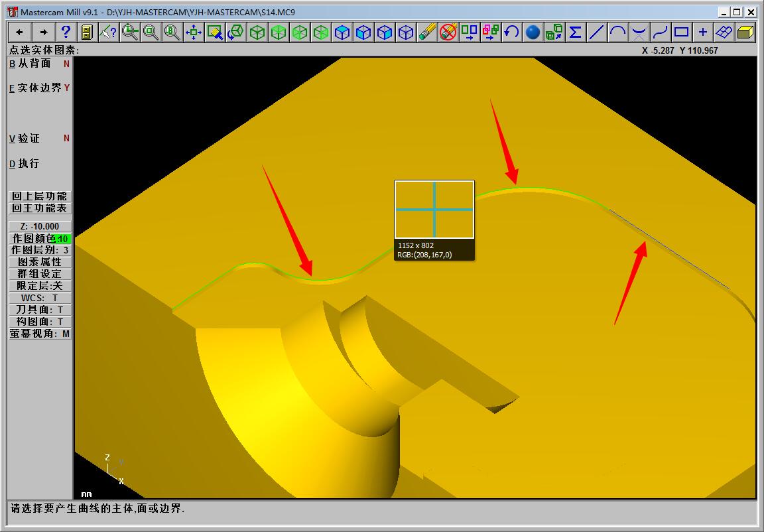The width and height of the screenshot is (764, 532).
Task: Select the Create arc tool icon
Action: click(x=618, y=32)
